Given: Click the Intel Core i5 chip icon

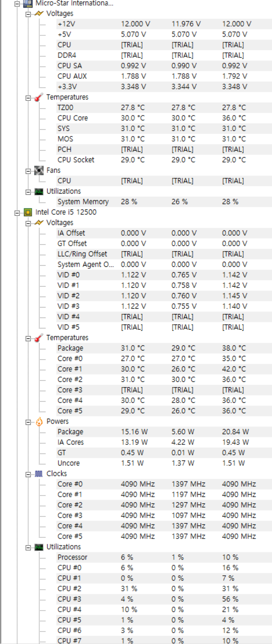Looking at the screenshot, I should click(x=28, y=212).
